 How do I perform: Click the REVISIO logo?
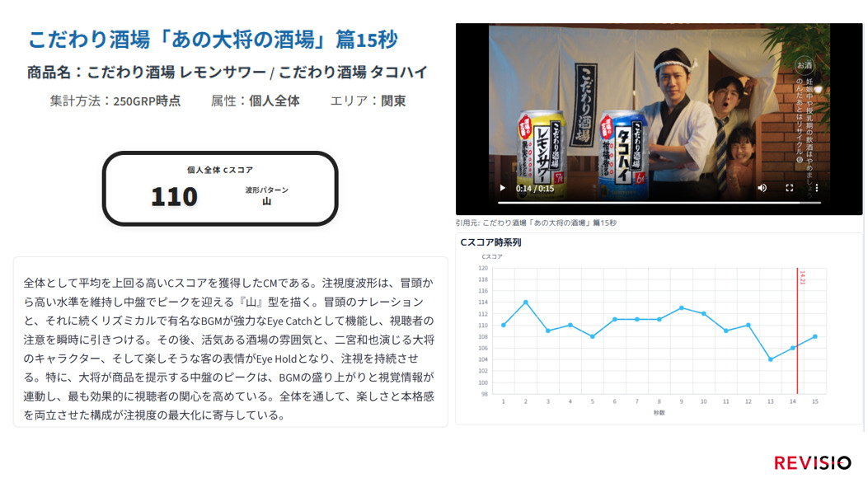click(813, 462)
